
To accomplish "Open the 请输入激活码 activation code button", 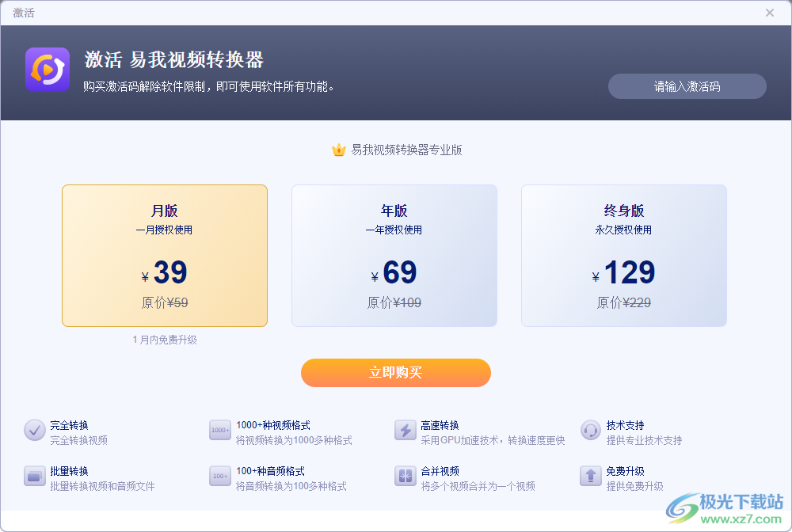I will tap(687, 86).
